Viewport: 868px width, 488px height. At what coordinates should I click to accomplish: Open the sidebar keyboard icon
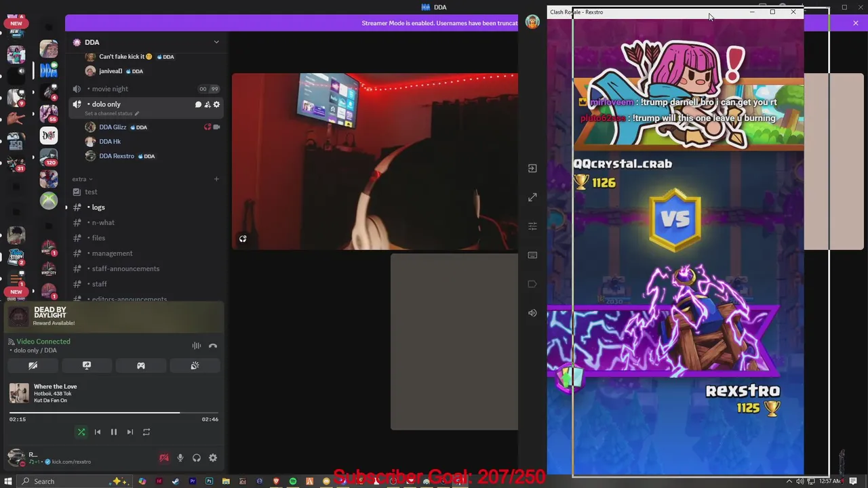coord(532,255)
